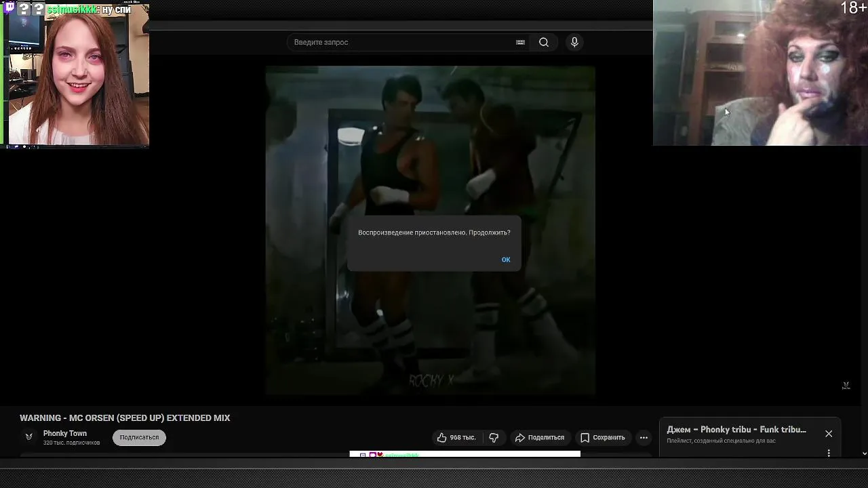Screen dimensions: 868x488
Task: Click the Сохранить save button
Action: pos(603,438)
